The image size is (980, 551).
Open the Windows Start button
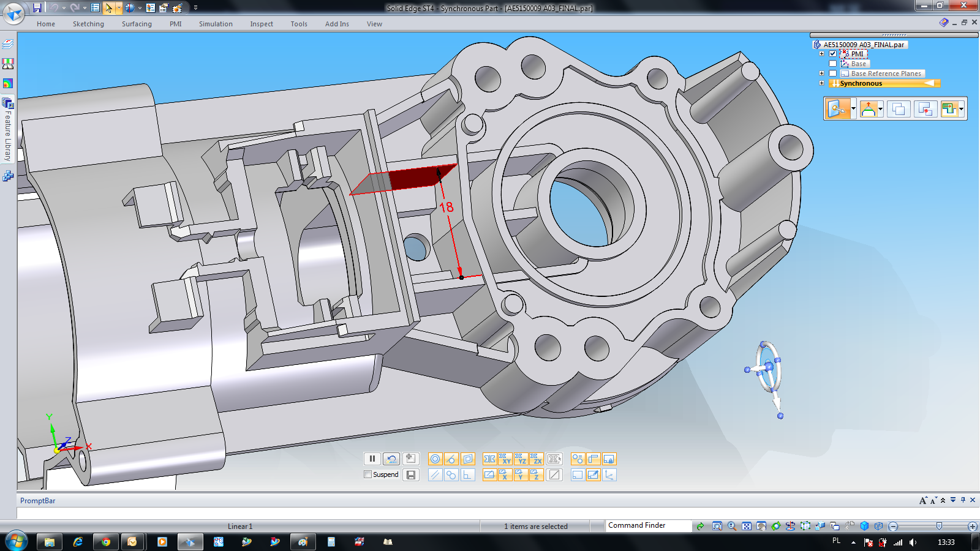16,542
